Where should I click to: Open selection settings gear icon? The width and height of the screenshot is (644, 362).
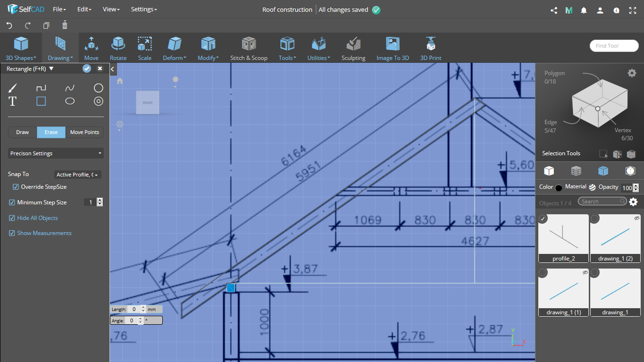point(632,73)
